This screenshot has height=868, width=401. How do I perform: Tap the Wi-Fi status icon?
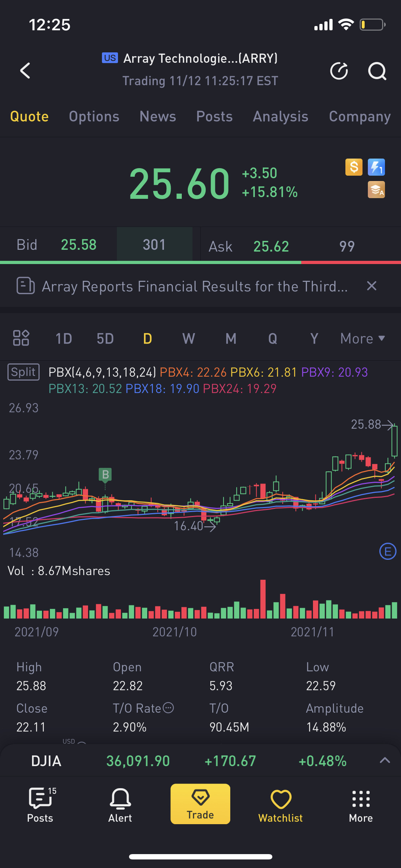[346, 24]
